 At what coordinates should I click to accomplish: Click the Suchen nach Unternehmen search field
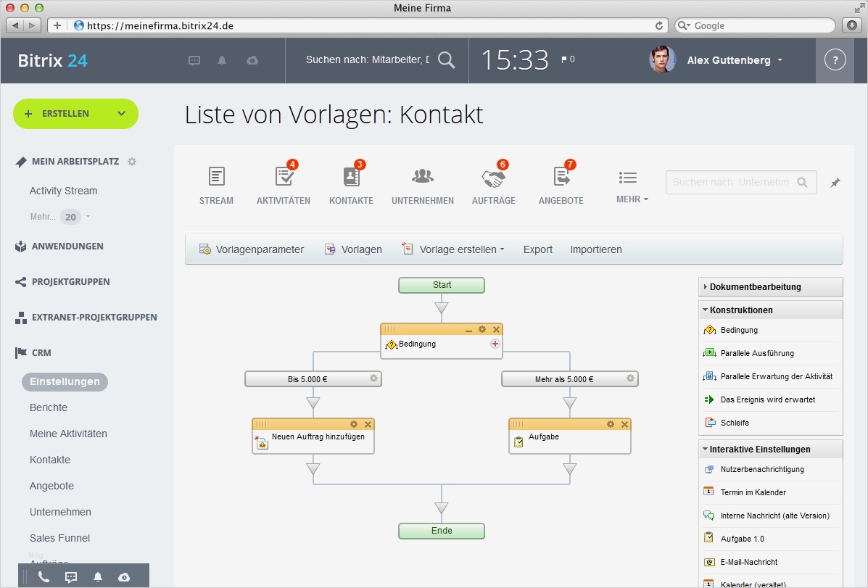coord(734,182)
